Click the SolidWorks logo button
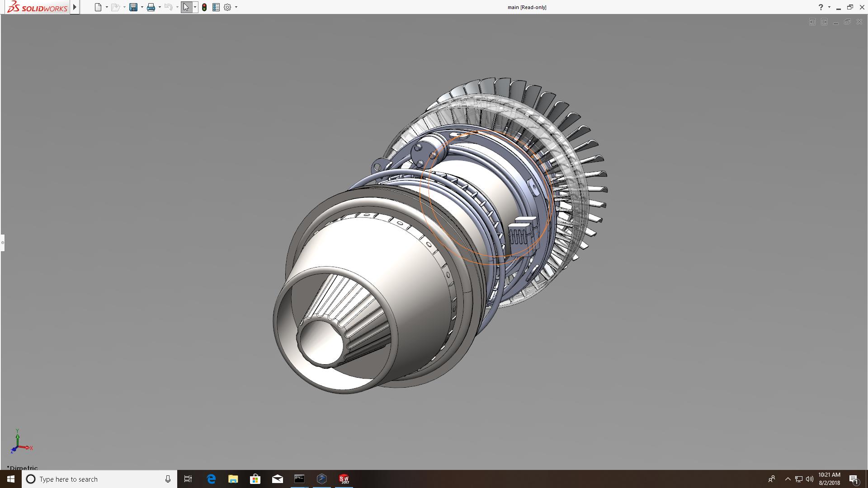 point(37,7)
